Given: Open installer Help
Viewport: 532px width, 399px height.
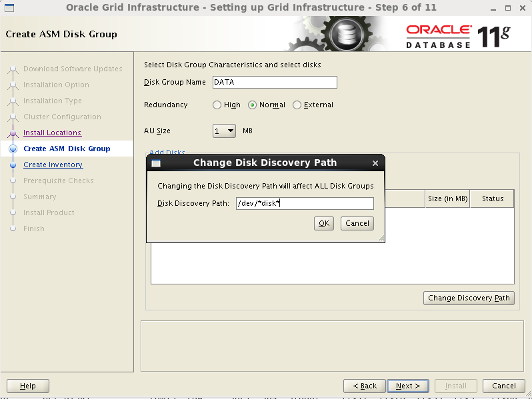Looking at the screenshot, I should (x=28, y=386).
